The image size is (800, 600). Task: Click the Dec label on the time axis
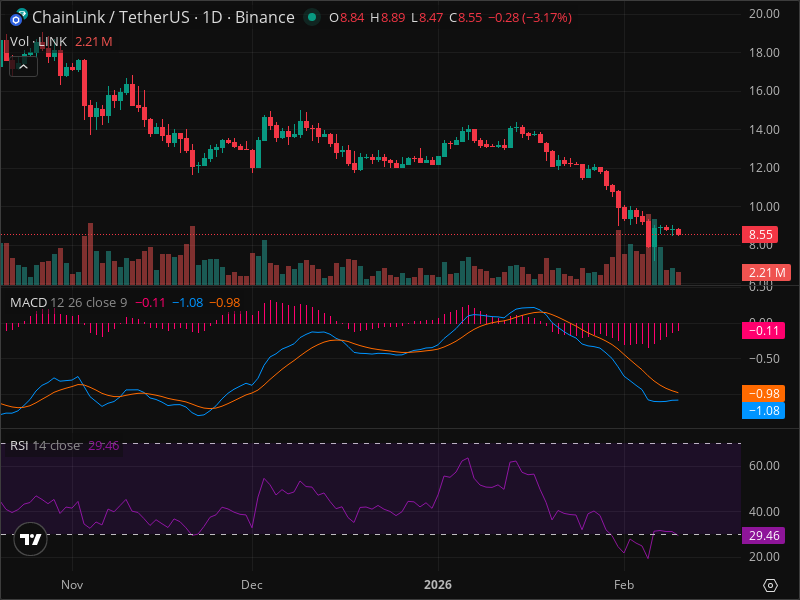[252, 585]
